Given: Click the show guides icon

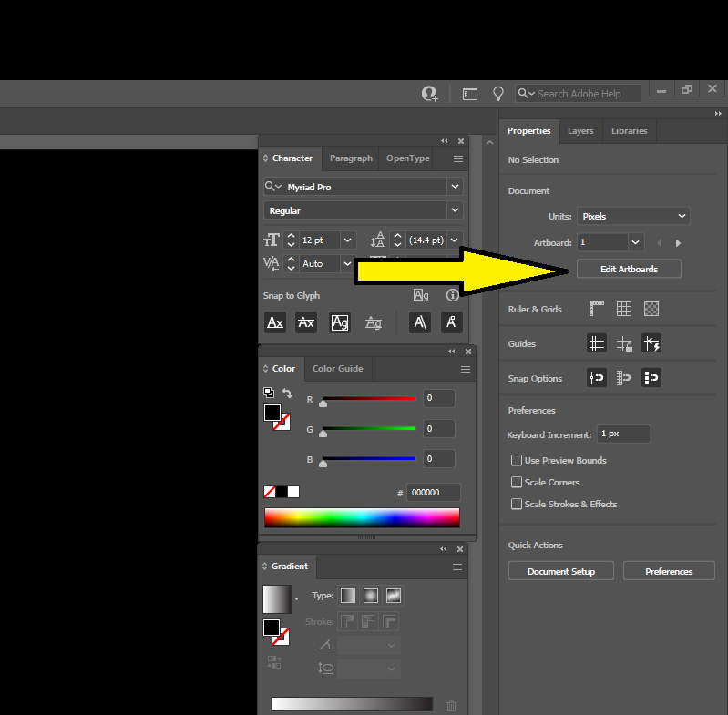Looking at the screenshot, I should coord(597,343).
